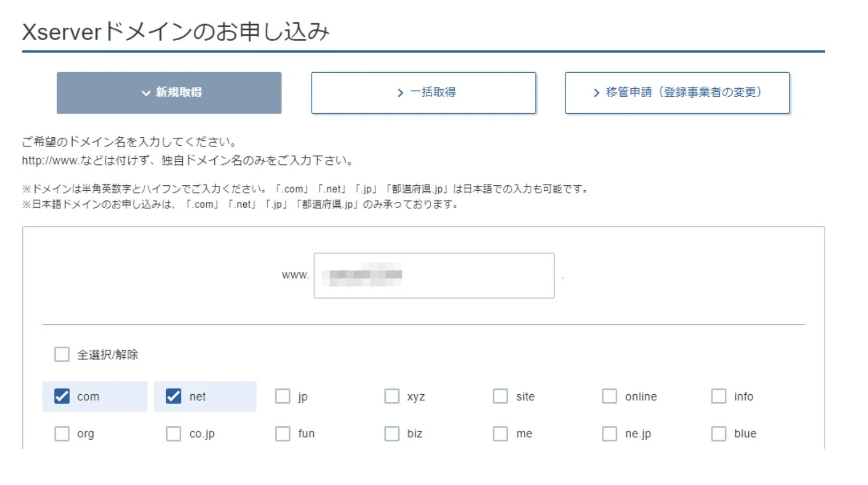Tick the blue domain checkbox
This screenshot has width=868, height=485.
click(x=719, y=434)
